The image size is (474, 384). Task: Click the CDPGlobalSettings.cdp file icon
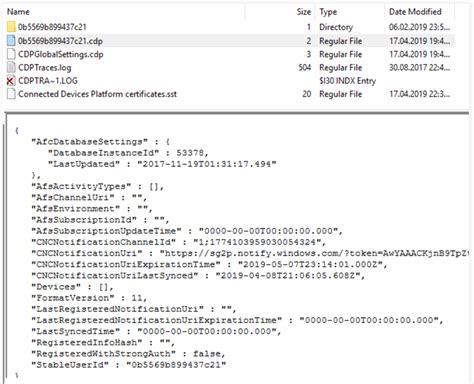[11, 54]
